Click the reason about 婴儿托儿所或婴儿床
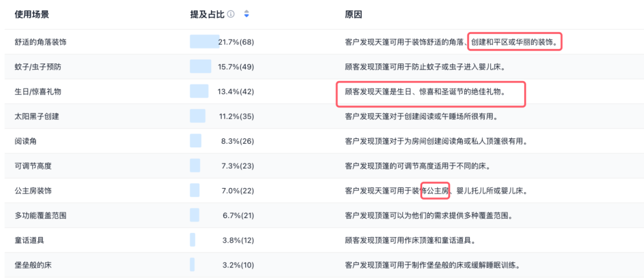This screenshot has height=280, width=644. (x=436, y=191)
